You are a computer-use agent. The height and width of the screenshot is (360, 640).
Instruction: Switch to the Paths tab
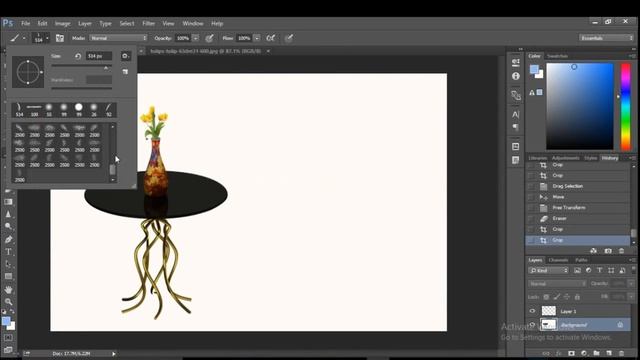pyautogui.click(x=581, y=260)
